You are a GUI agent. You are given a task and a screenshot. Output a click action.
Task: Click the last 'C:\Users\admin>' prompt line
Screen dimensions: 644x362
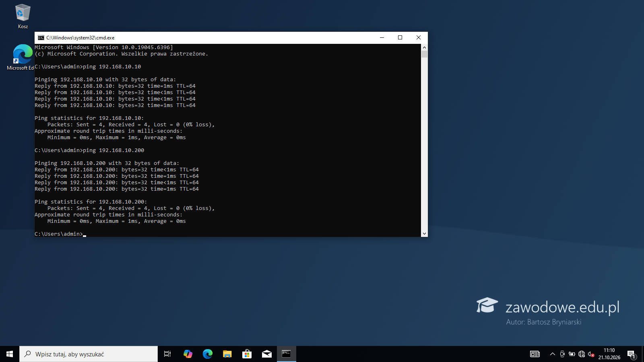pos(59,234)
